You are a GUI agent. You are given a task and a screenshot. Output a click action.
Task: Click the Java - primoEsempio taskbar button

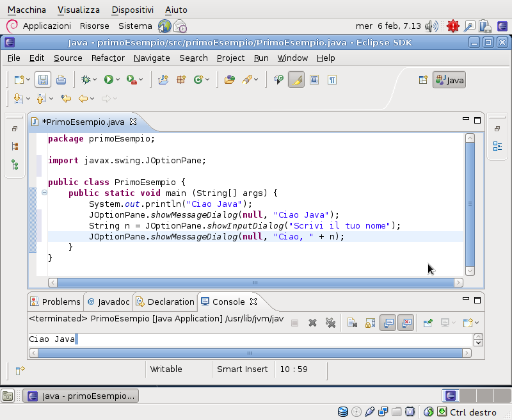point(81,396)
